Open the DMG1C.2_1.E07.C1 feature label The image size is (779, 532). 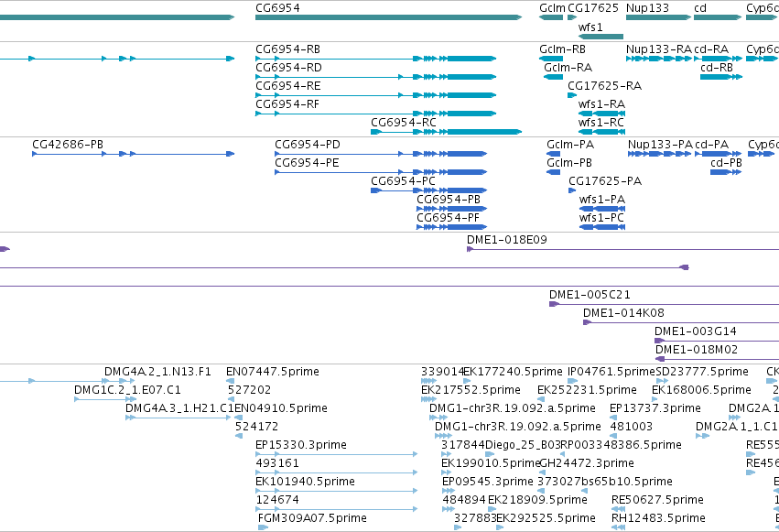coord(127,390)
